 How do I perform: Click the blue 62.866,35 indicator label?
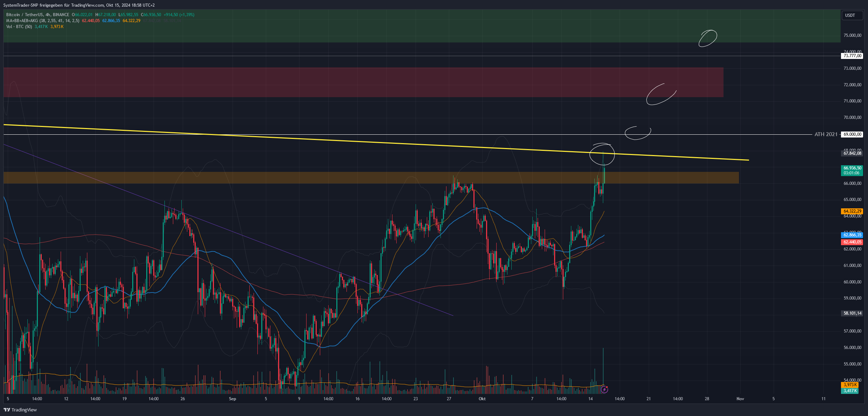pyautogui.click(x=852, y=235)
